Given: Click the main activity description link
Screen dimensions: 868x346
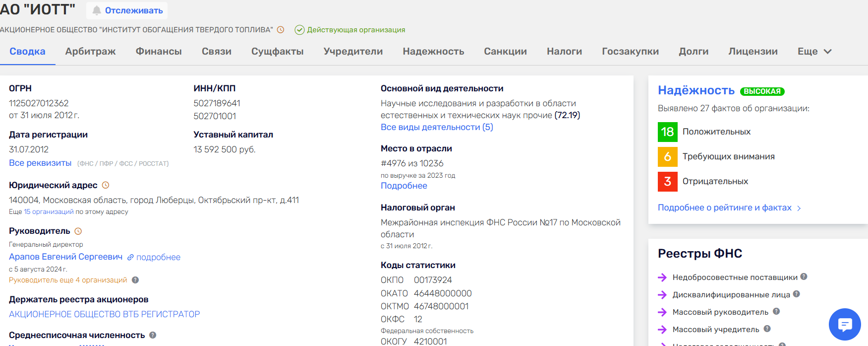Looking at the screenshot, I should 480,109.
